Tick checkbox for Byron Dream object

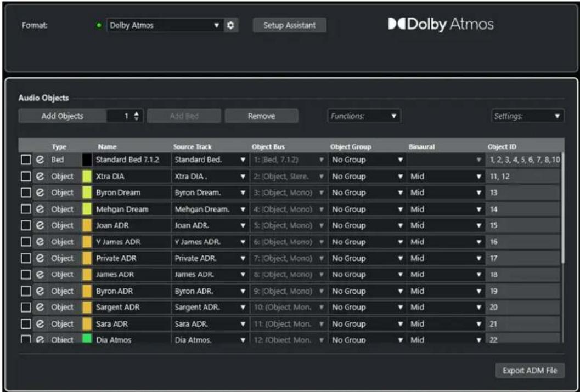[x=26, y=192]
